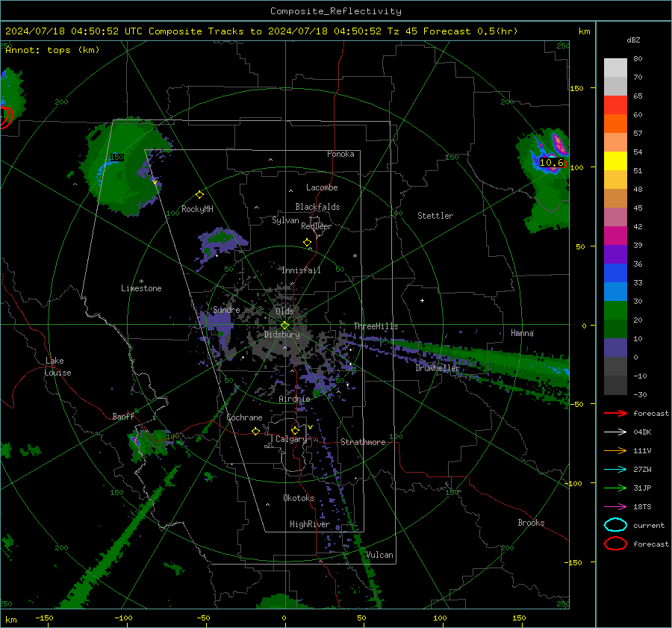This screenshot has height=628, width=672.
Task: Click the yellow diamond marker below RedDeer
Action: click(x=307, y=243)
